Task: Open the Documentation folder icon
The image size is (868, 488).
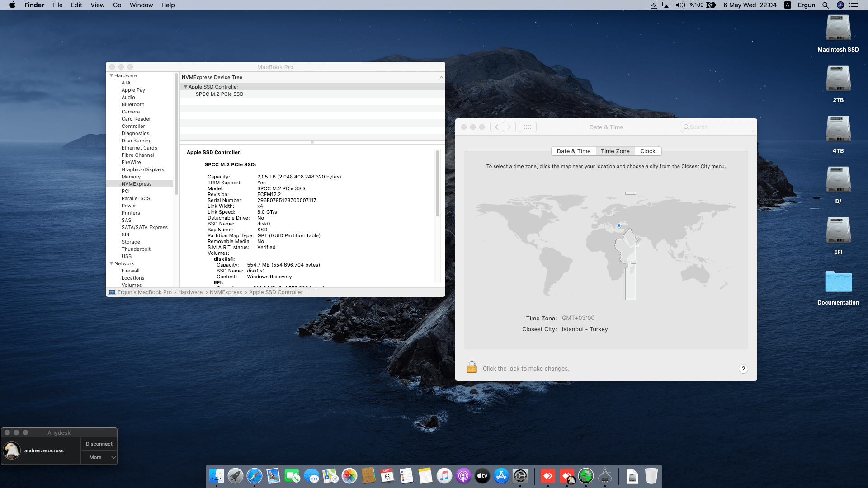Action: 838,282
